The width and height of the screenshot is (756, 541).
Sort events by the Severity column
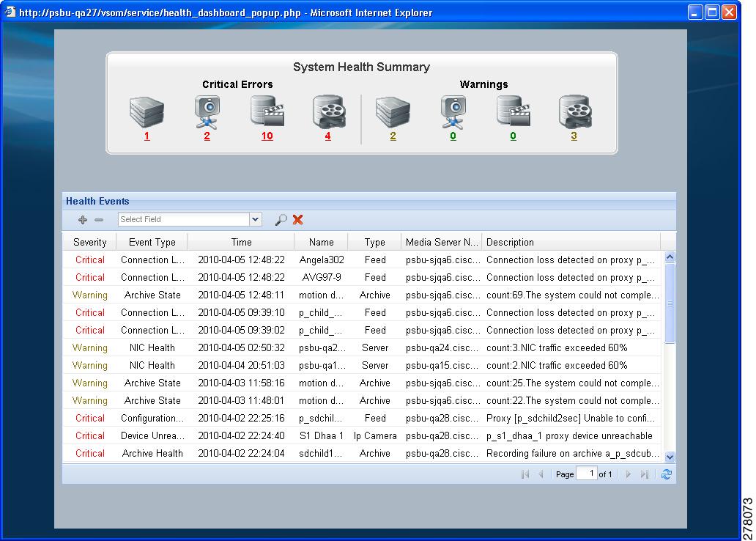89,242
